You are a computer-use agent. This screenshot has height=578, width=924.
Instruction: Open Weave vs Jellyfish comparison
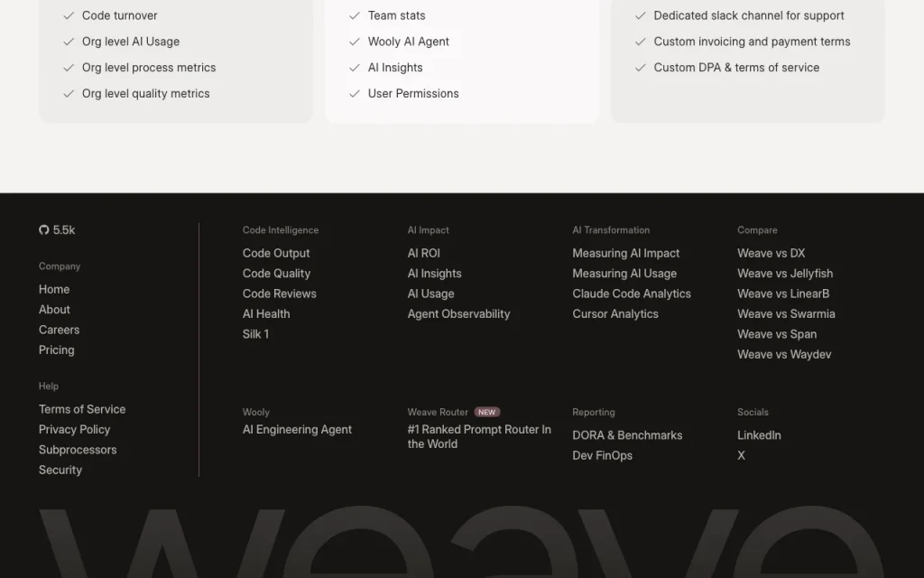pos(785,274)
